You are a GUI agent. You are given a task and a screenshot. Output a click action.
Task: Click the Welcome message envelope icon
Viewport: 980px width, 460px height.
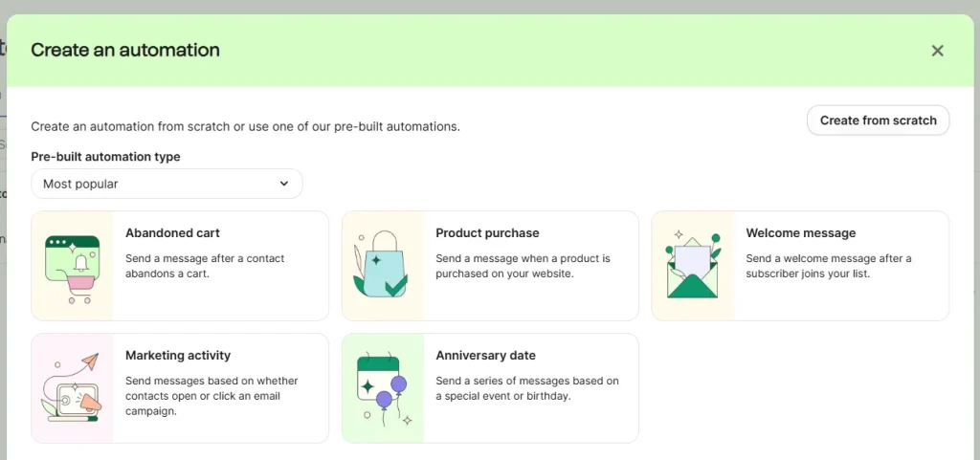coord(693,266)
